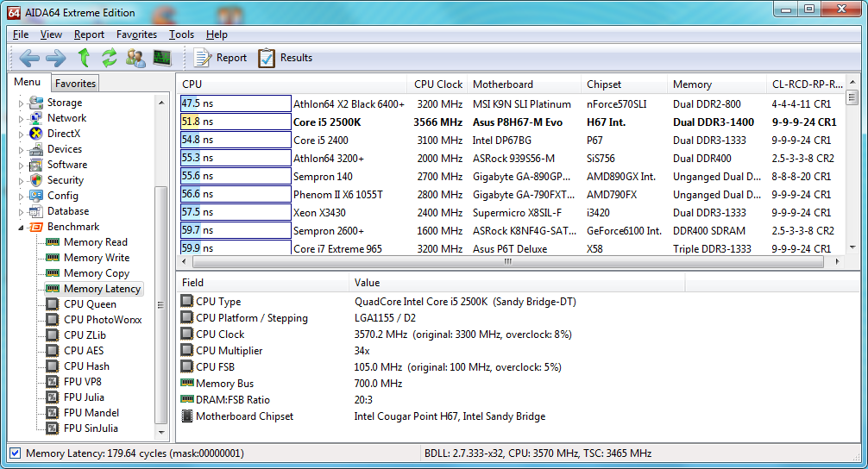Click the Field column header
Screen dimensions: 868x469
tap(263, 283)
